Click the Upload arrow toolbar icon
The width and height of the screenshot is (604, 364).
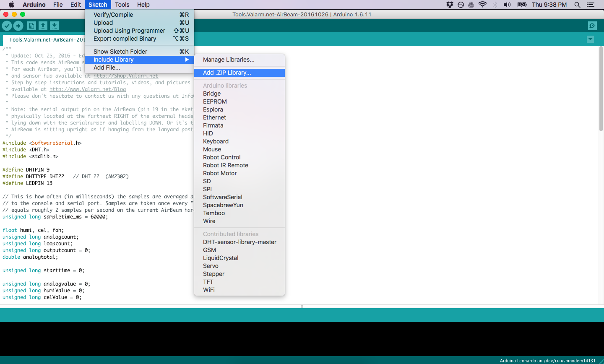pyautogui.click(x=18, y=26)
